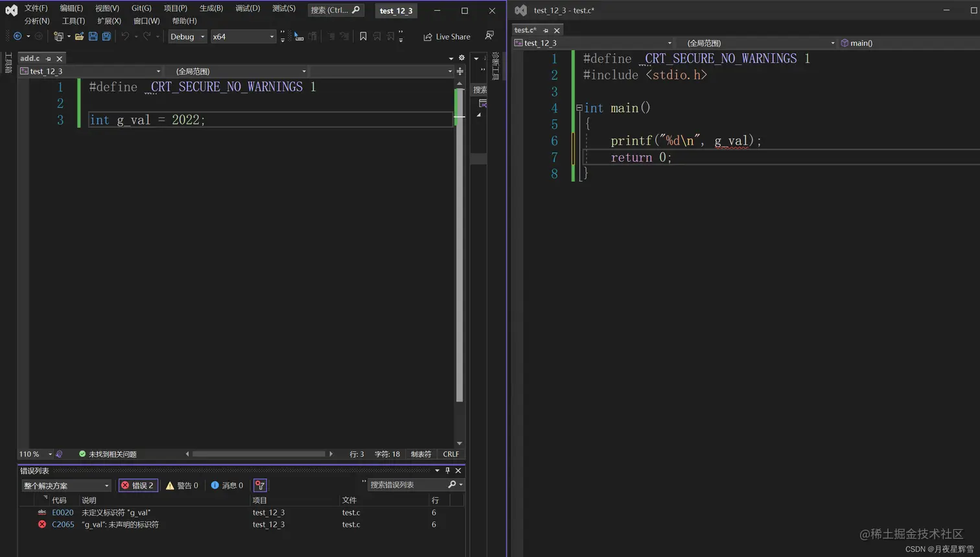Viewport: 980px width, 557px height.
Task: Click the Visual Studio logo in left window
Action: 11,10
